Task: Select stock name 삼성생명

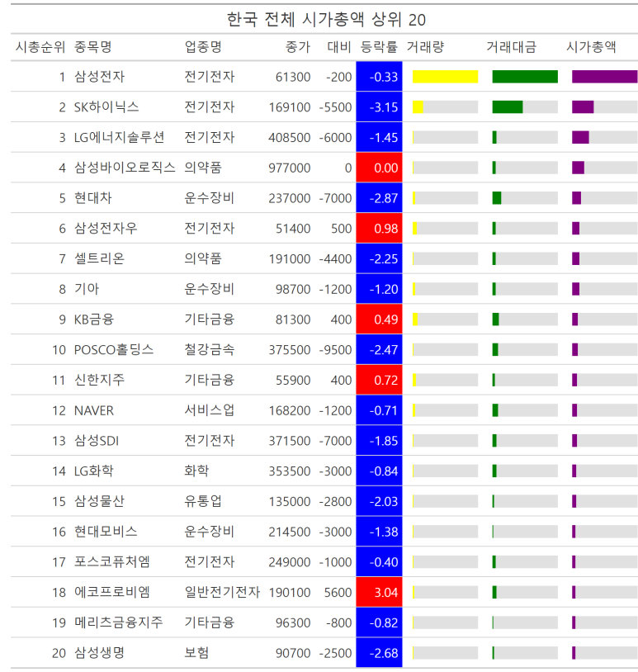Action: tap(99, 653)
